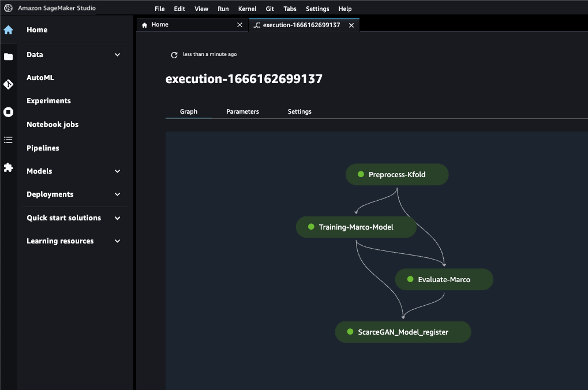Open the Kernel menu
Screen dimensions: 588x390
(x=247, y=9)
